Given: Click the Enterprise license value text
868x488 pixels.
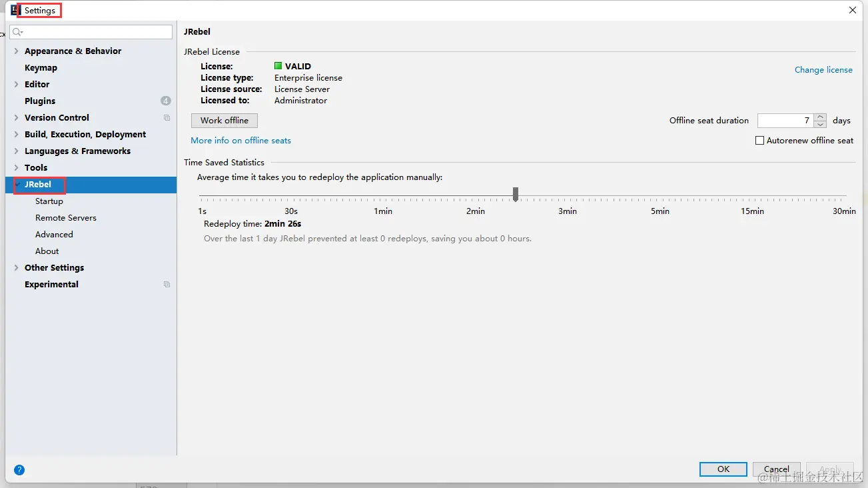Looking at the screenshot, I should tap(308, 78).
